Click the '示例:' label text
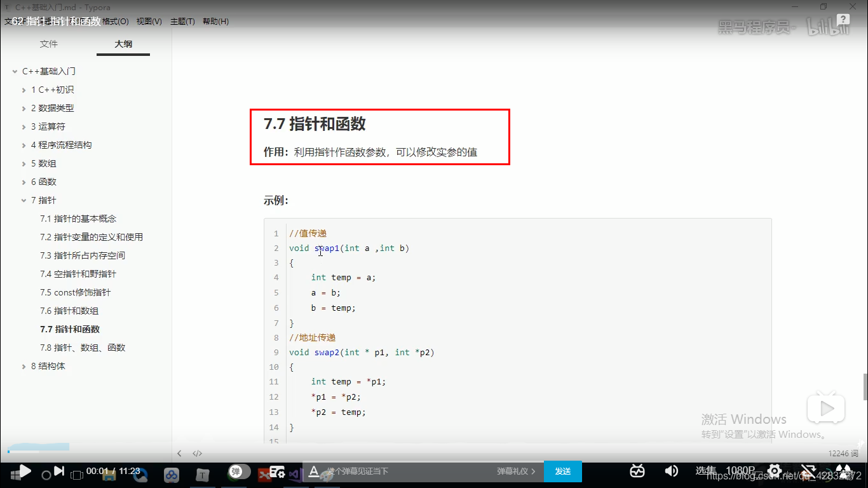The height and width of the screenshot is (488, 868). [x=276, y=201]
